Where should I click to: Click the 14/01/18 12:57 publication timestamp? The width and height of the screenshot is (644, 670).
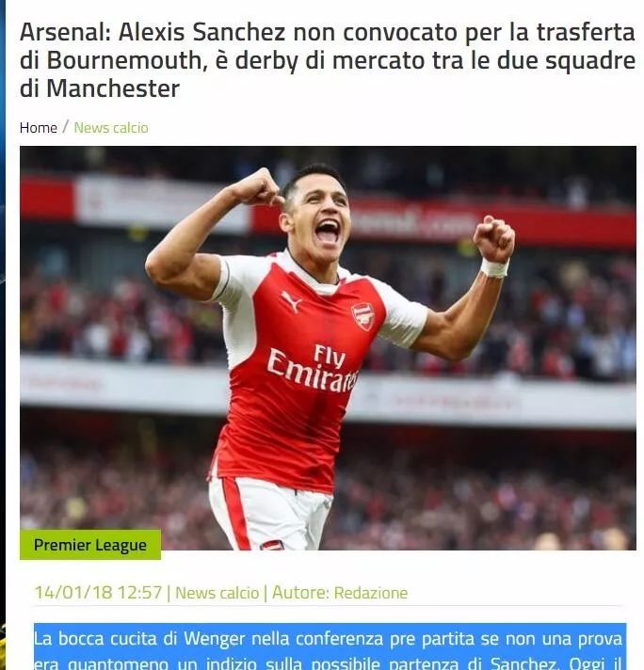click(x=98, y=593)
